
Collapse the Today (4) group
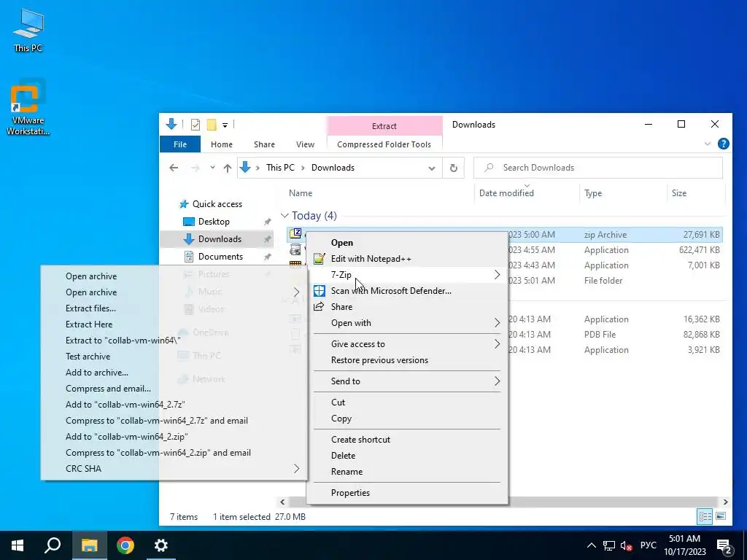coord(285,216)
